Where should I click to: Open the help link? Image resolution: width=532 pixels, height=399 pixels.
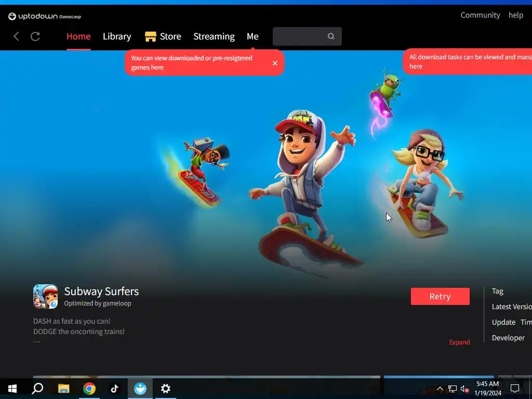pos(516,15)
